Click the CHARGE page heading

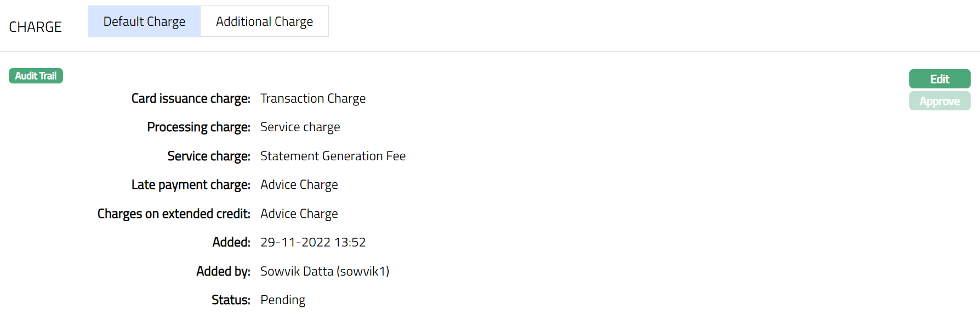click(x=35, y=27)
